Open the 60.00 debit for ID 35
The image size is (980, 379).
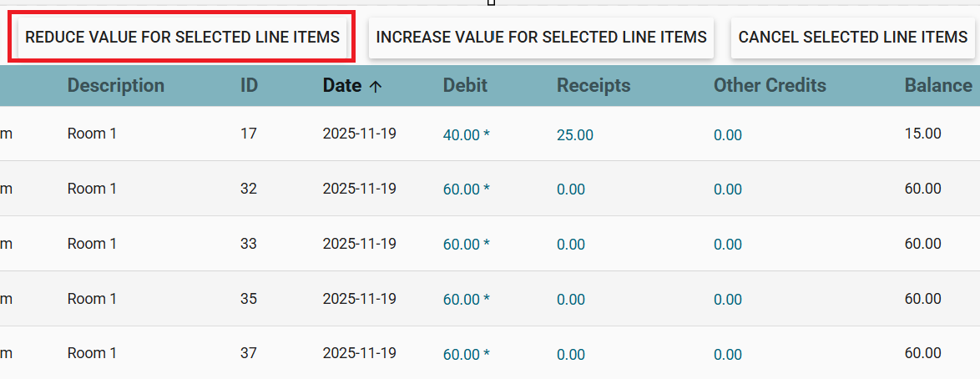click(462, 300)
